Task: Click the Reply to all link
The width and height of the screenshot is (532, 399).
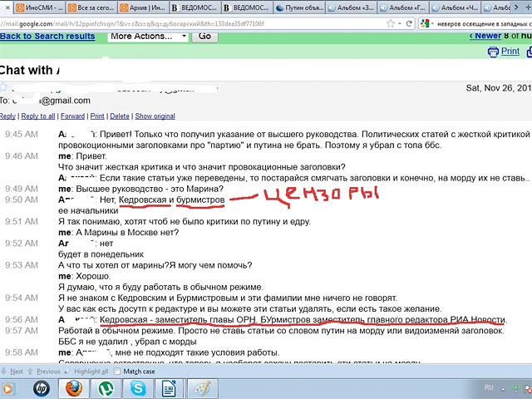Action: coord(38,116)
